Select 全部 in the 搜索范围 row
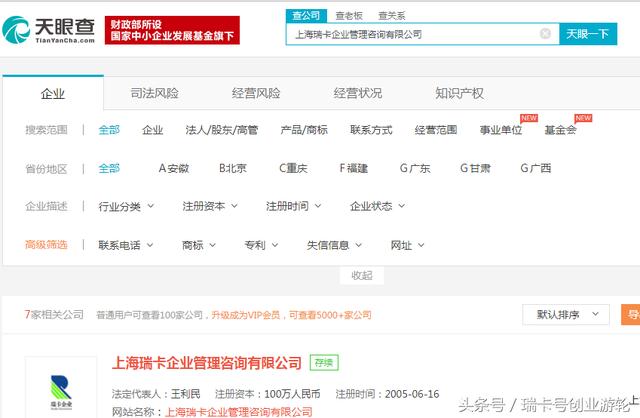The image size is (640, 418). coord(109,130)
